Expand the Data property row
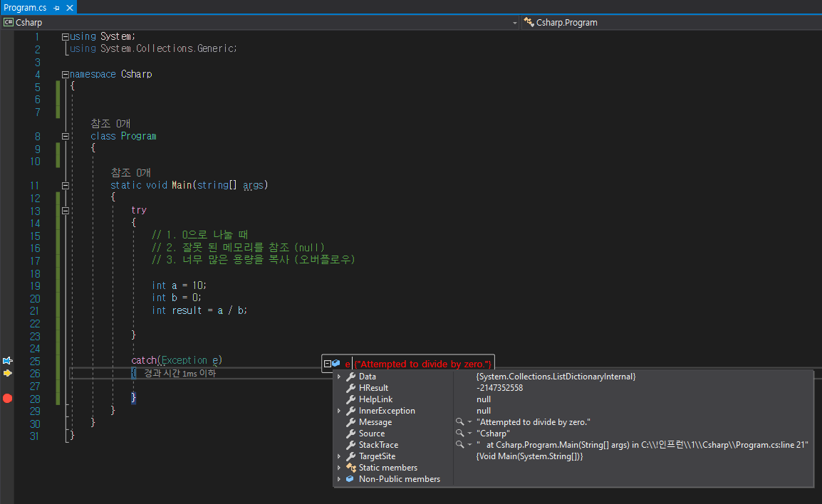 (339, 377)
